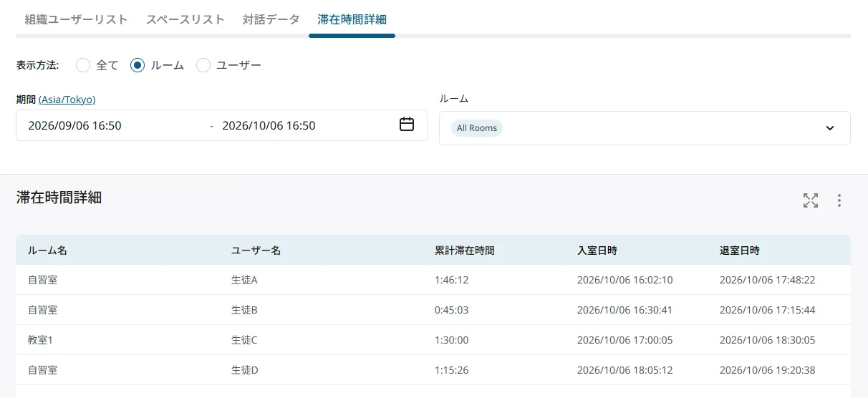Sort by 累計滞在時間 column header
Viewport: 868px width, 398px height.
464,251
